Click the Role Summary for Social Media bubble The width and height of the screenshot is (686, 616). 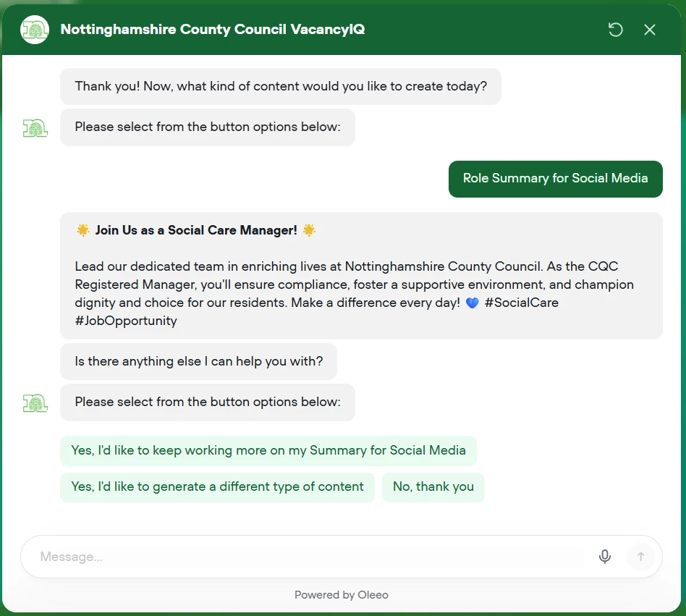tap(555, 179)
